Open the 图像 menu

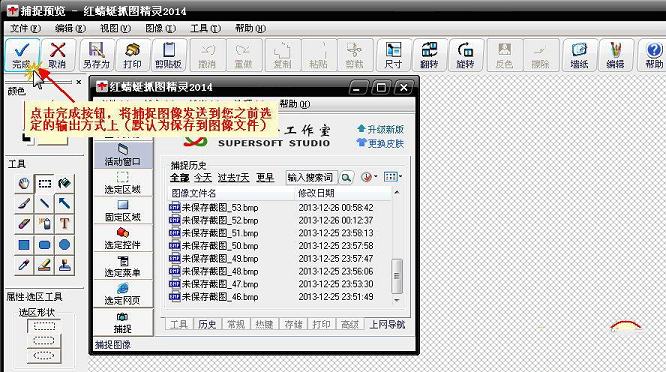160,28
